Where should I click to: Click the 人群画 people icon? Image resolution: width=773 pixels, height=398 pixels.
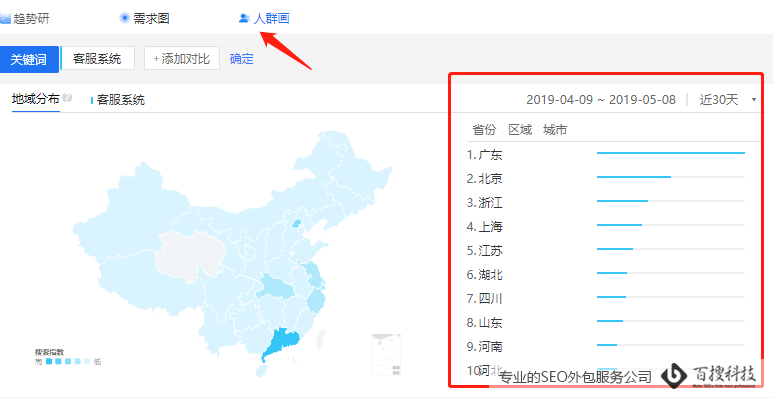(244, 19)
